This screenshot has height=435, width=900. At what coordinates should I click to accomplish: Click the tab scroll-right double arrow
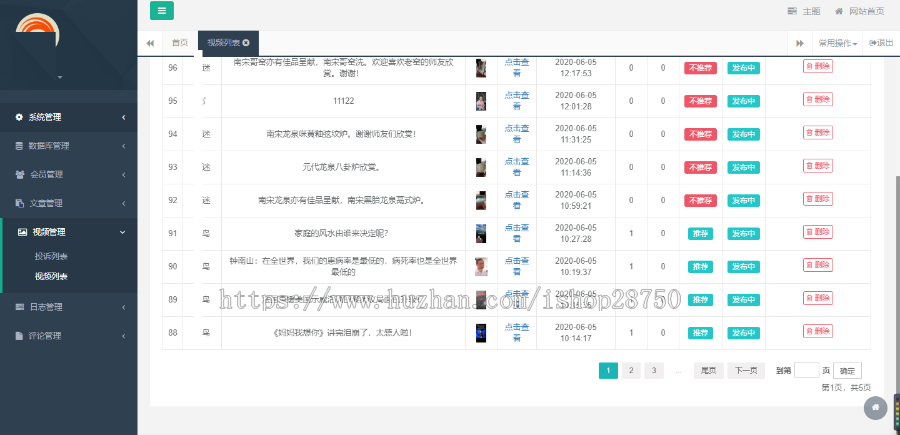800,43
